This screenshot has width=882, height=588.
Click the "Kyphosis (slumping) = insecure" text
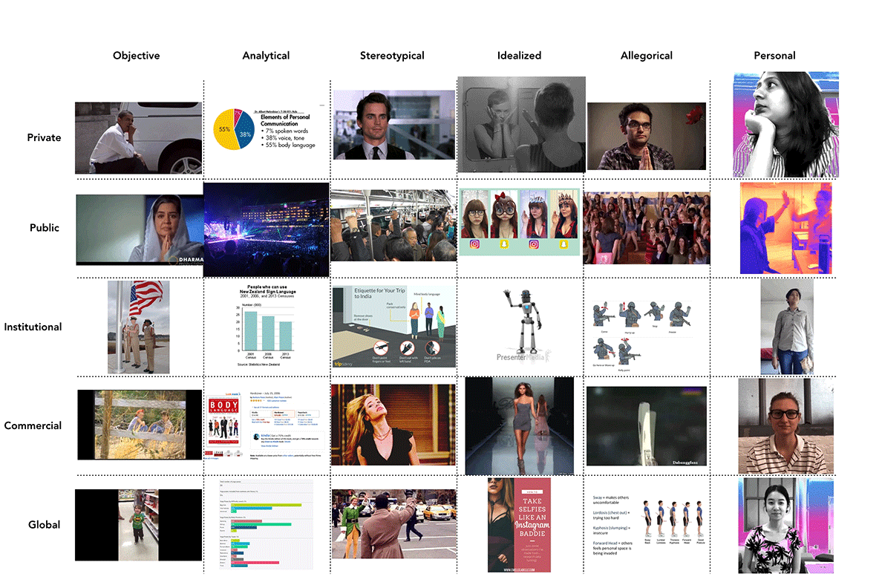pyautogui.click(x=612, y=531)
